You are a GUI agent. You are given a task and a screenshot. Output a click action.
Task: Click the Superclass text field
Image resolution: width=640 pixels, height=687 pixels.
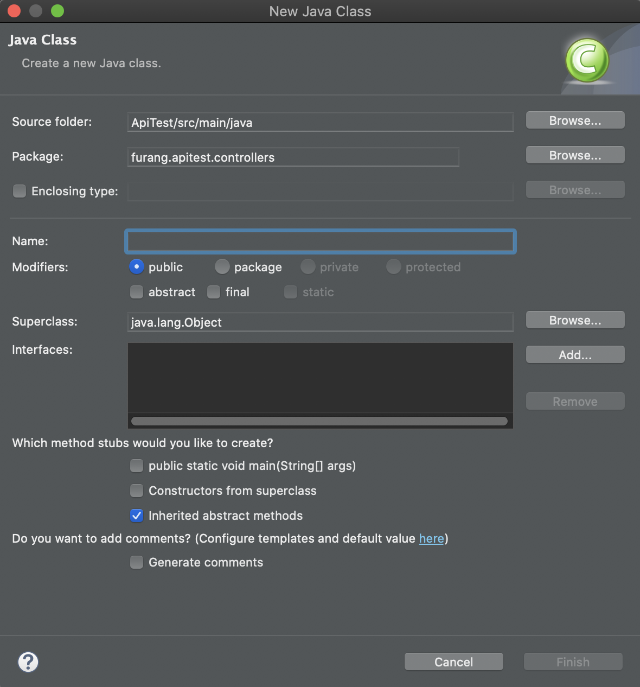click(320, 322)
